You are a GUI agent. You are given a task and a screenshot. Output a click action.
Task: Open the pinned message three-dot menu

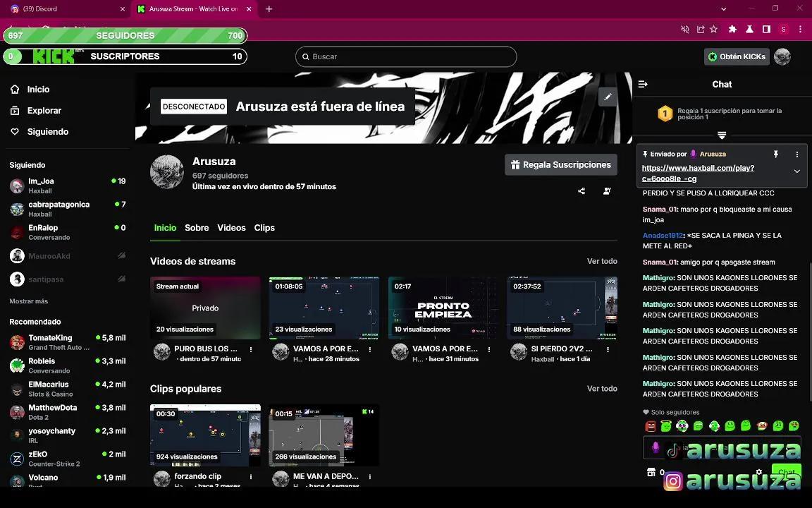797,154
